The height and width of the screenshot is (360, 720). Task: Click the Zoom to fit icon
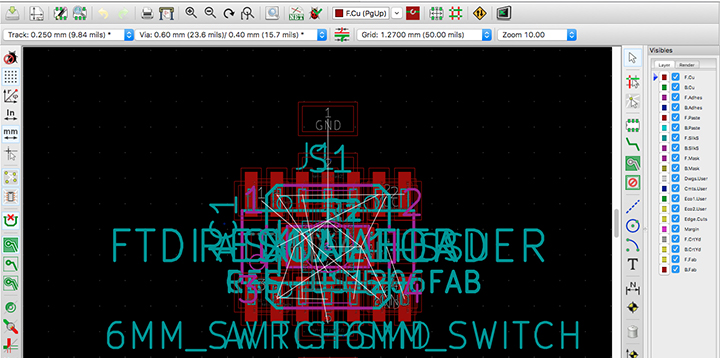point(248,13)
